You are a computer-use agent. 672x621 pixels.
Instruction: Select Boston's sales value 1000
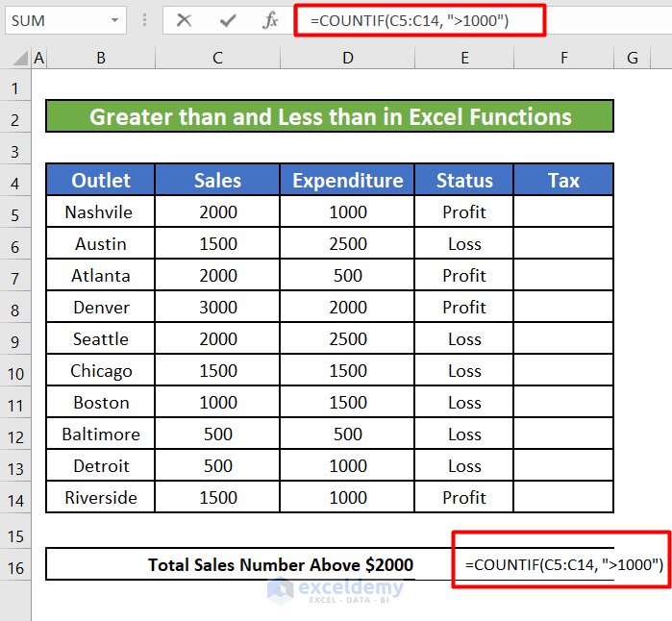pyautogui.click(x=217, y=402)
